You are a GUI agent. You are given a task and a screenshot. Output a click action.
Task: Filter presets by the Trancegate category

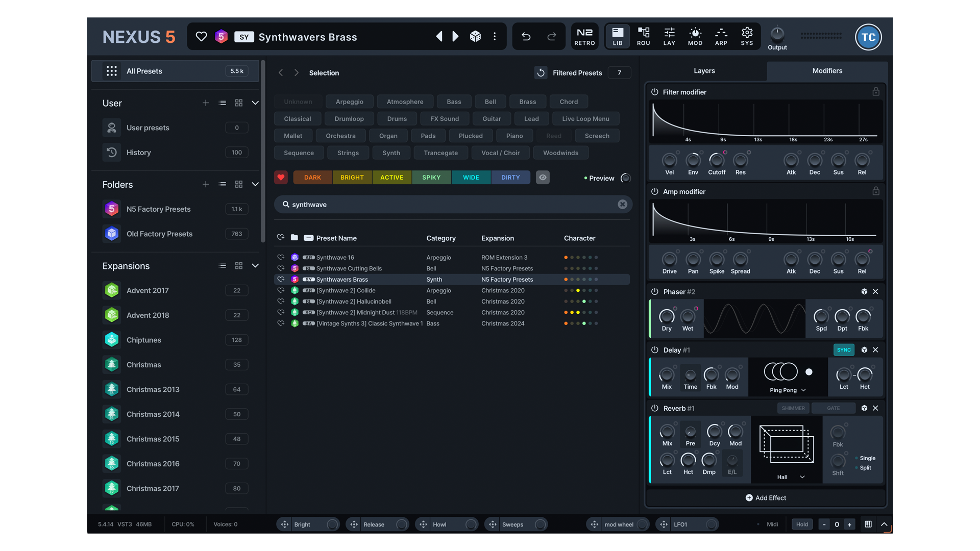pos(440,153)
